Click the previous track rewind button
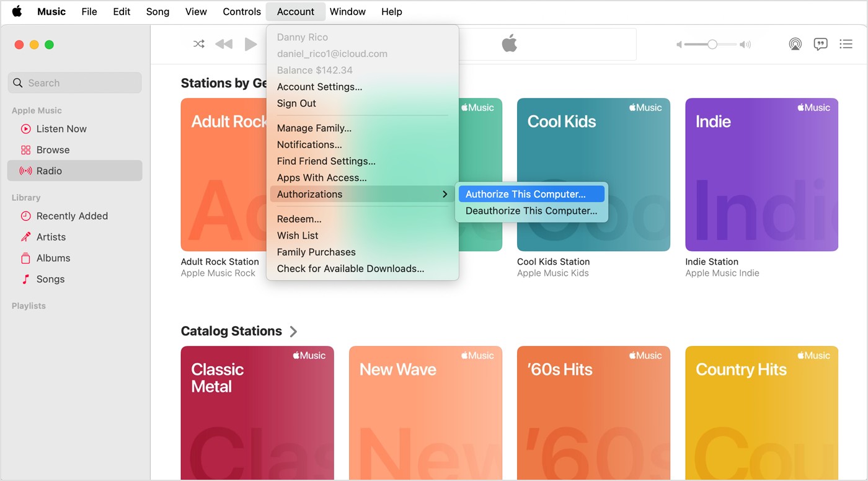The image size is (868, 481). (x=224, y=44)
